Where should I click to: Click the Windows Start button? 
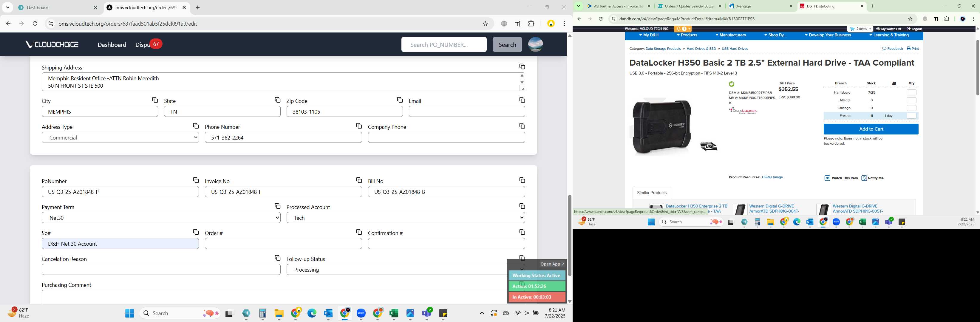[x=129, y=313]
